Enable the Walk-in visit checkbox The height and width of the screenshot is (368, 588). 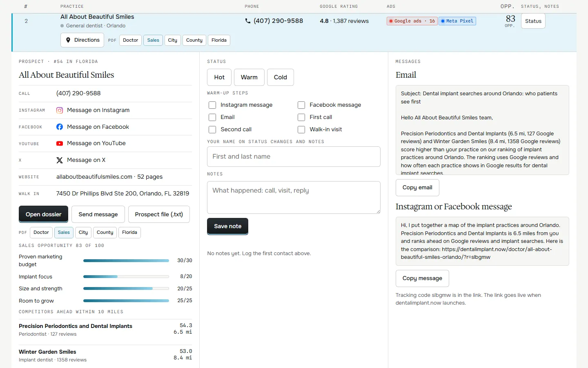301,130
